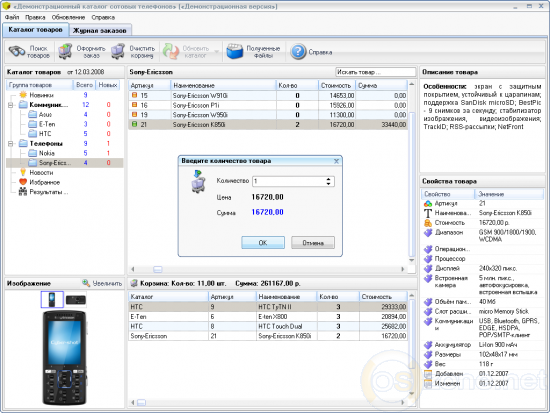The width and height of the screenshot is (550, 413).
Task: Click the products list horizontal scrollbar thumb
Action: click(158, 269)
